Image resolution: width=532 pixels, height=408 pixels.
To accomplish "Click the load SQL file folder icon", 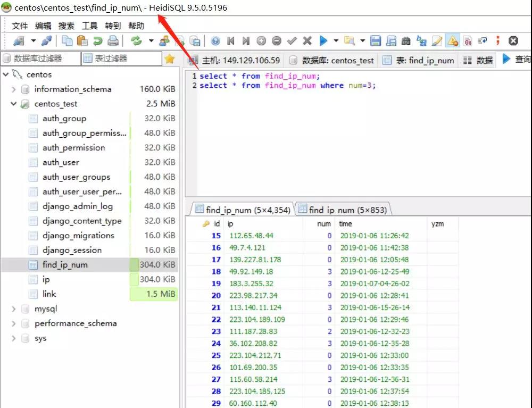I will click(x=350, y=41).
